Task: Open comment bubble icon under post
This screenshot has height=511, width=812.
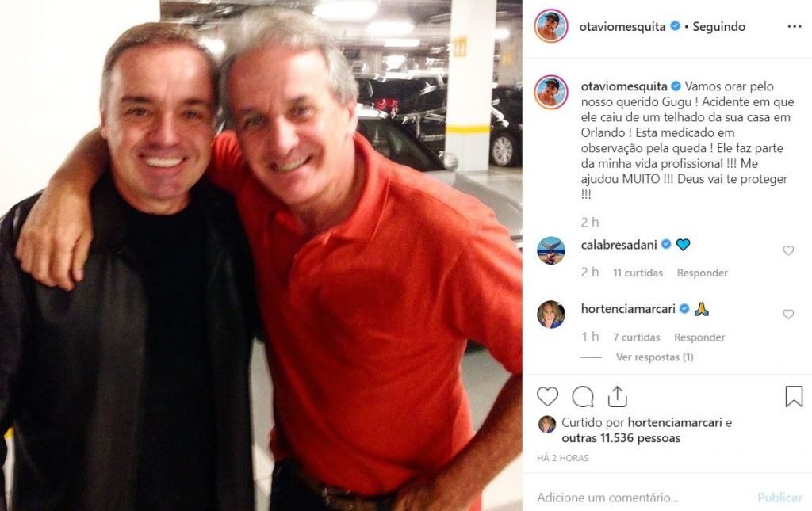Action: coord(583,397)
